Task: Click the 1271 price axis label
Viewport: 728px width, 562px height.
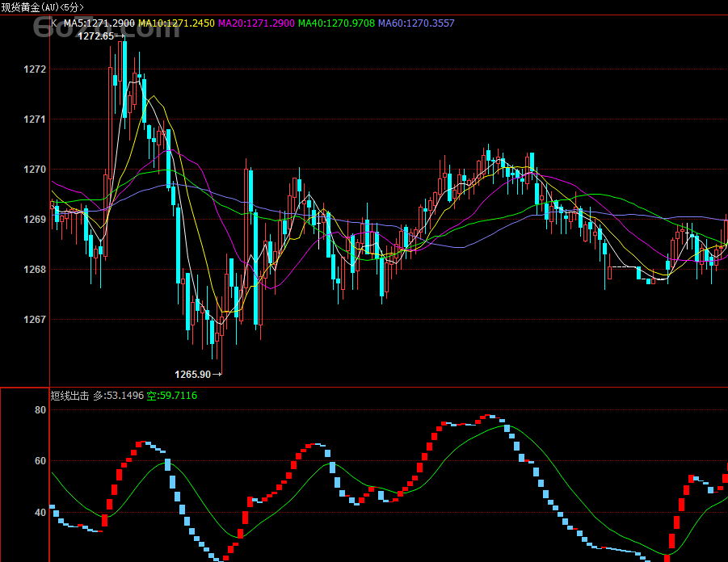Action: tap(35, 120)
